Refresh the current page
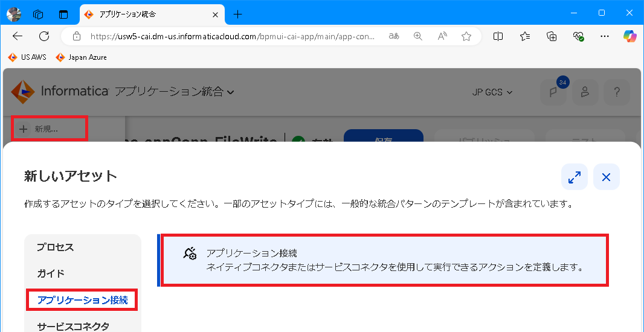This screenshot has width=644, height=332. [44, 36]
